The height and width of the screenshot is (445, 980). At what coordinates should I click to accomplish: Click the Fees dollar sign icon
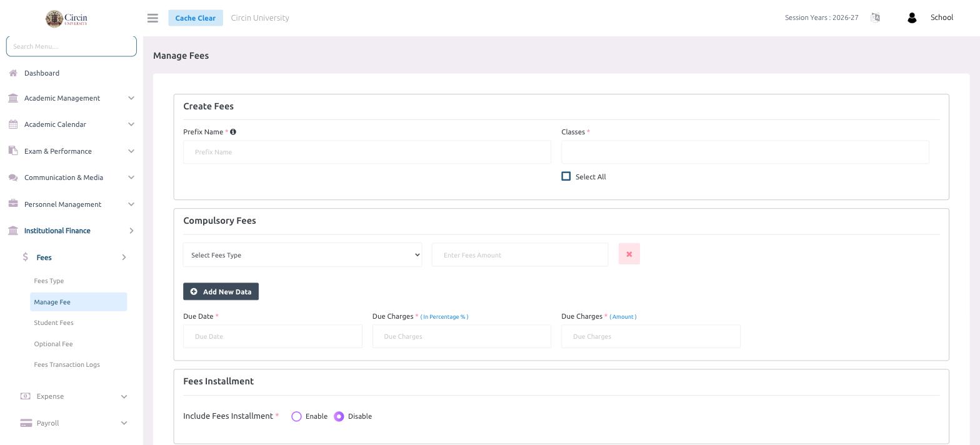pyautogui.click(x=25, y=257)
